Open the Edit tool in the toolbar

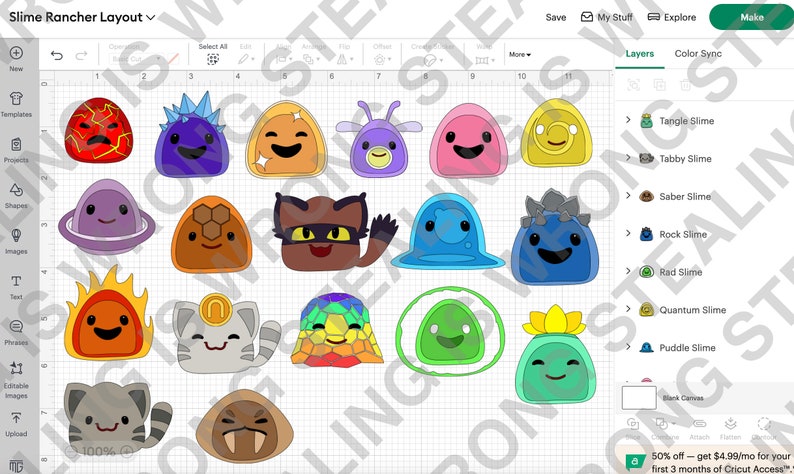click(246, 54)
